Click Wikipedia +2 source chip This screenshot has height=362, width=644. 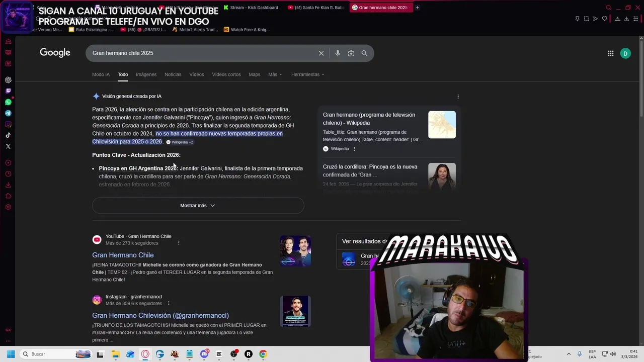[180, 142]
